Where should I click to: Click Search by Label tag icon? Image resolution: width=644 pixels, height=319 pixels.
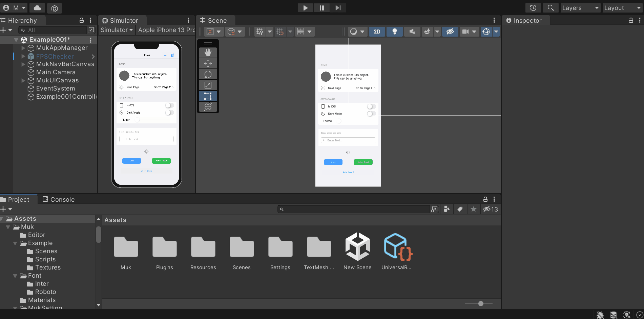(x=460, y=209)
